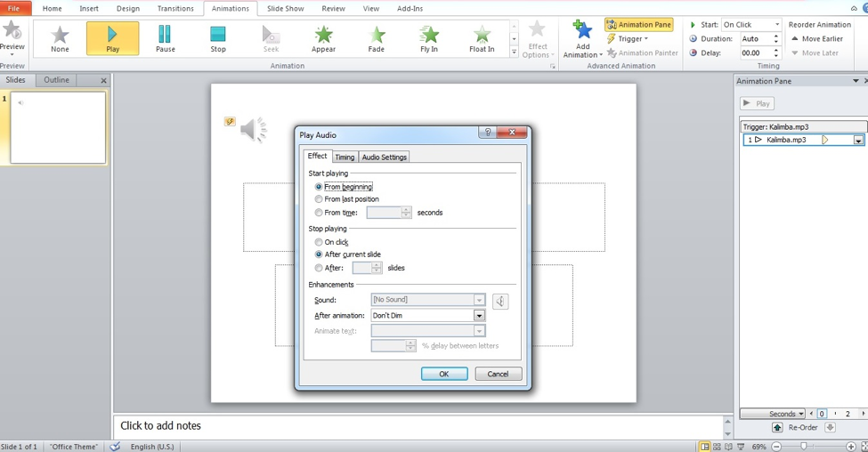Apply the Play audio animation
Viewport: 868px width, 452px height.
click(x=112, y=38)
